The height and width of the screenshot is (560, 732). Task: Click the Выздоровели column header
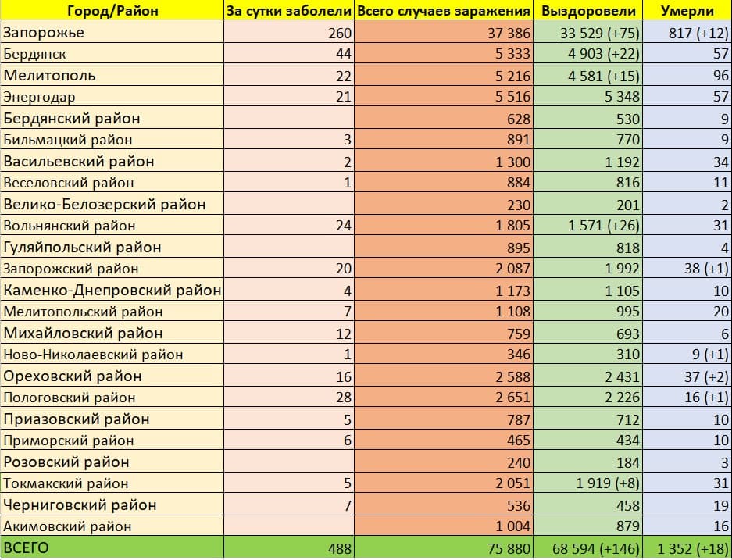[x=587, y=11]
